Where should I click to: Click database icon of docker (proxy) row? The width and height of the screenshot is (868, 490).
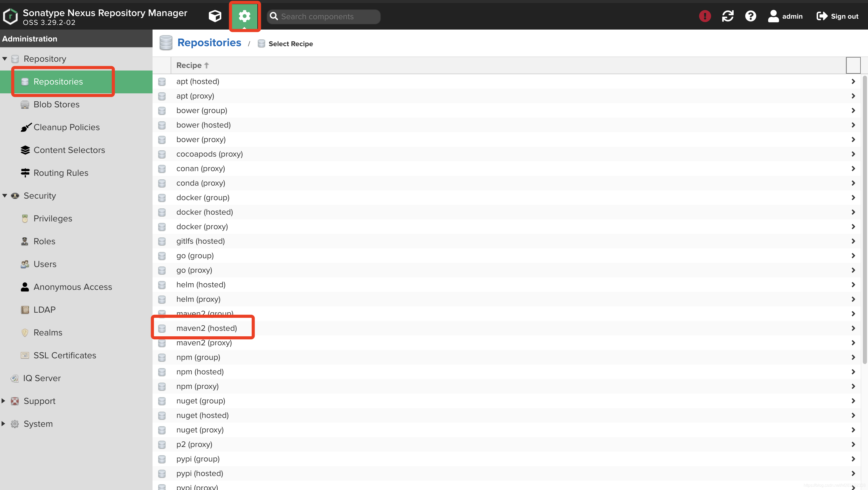(162, 227)
